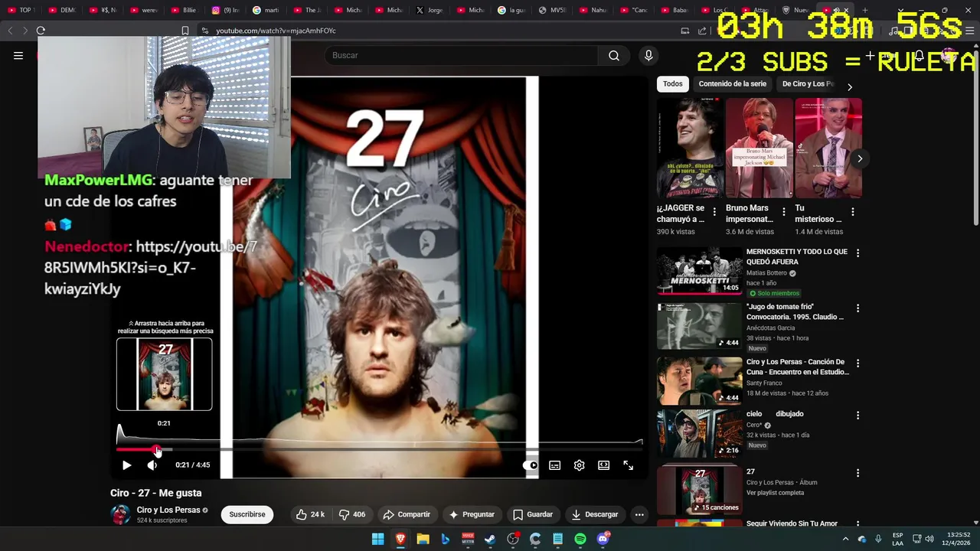The width and height of the screenshot is (980, 551).
Task: Open Steam from the taskbar
Action: pyautogui.click(x=490, y=539)
